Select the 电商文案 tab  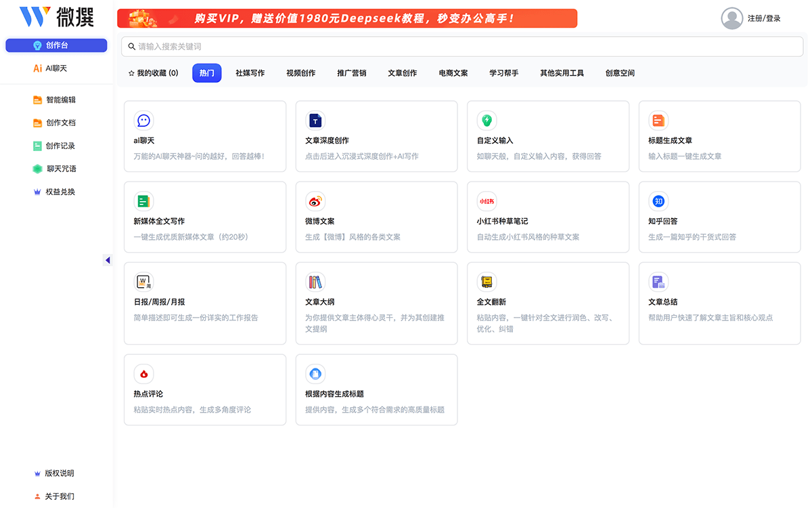click(452, 72)
